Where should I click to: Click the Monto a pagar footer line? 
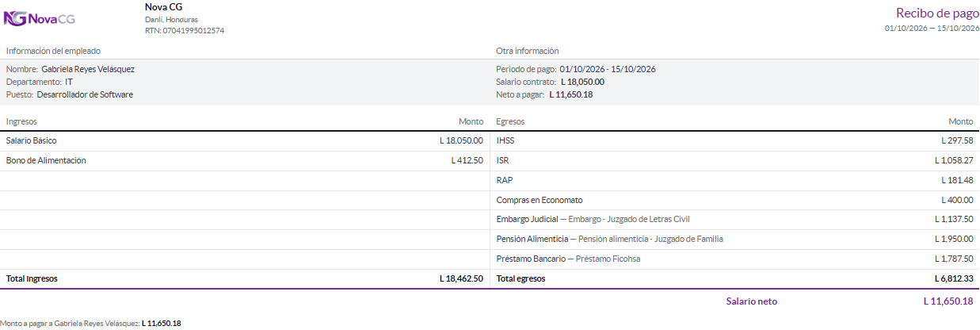(x=91, y=323)
